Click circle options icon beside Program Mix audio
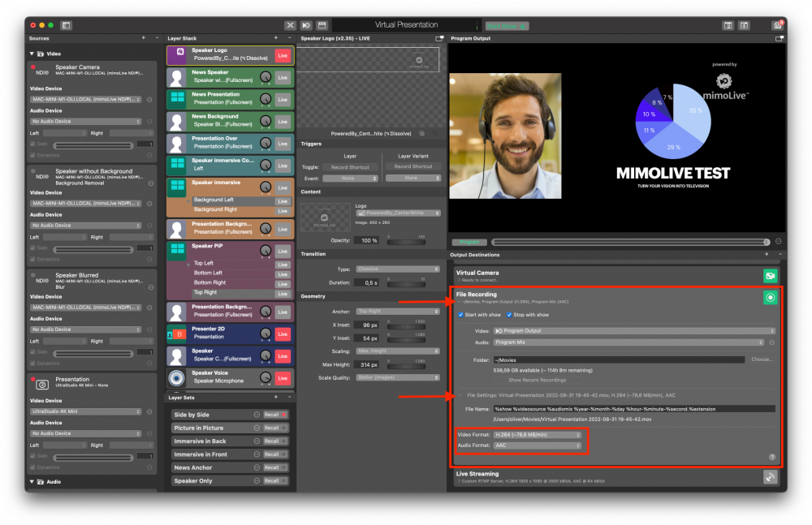 pyautogui.click(x=771, y=342)
